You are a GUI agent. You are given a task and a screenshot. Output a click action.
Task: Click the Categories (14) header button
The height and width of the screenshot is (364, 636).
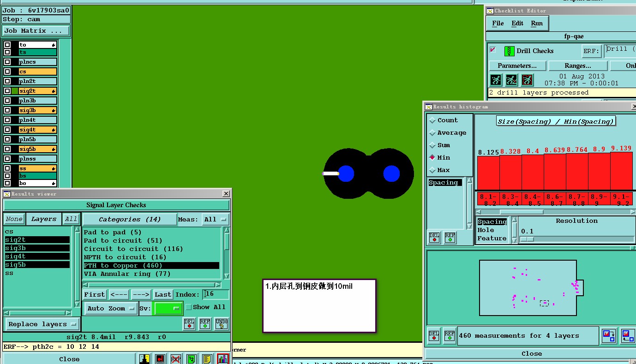point(130,220)
